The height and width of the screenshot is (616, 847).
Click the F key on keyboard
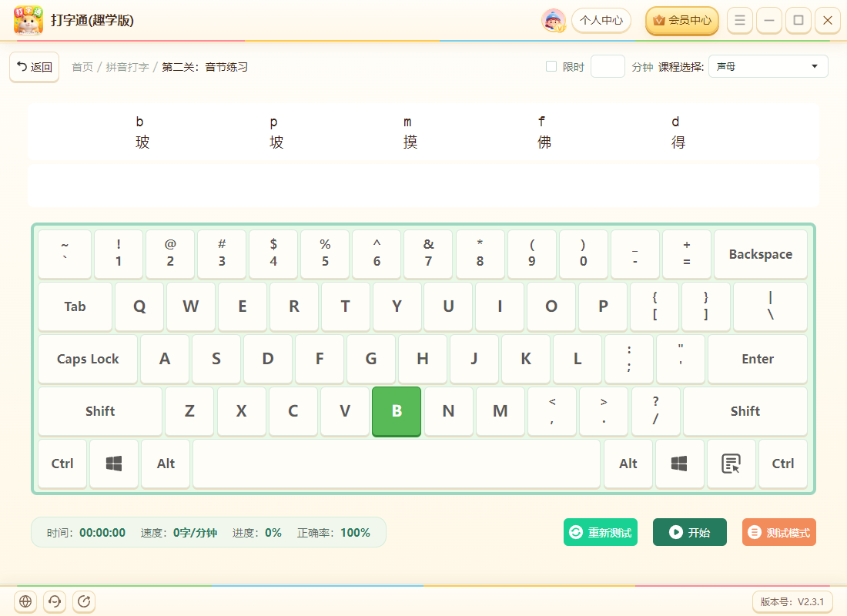coord(320,359)
